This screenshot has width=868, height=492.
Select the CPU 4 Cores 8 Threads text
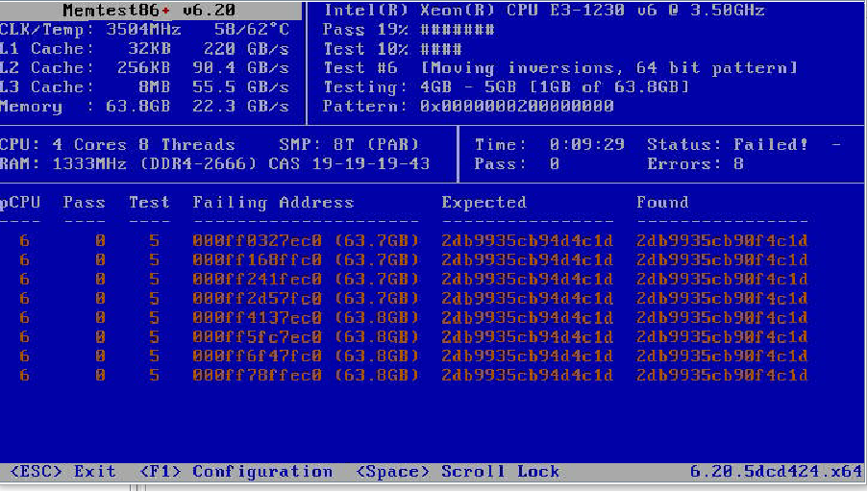coord(117,144)
